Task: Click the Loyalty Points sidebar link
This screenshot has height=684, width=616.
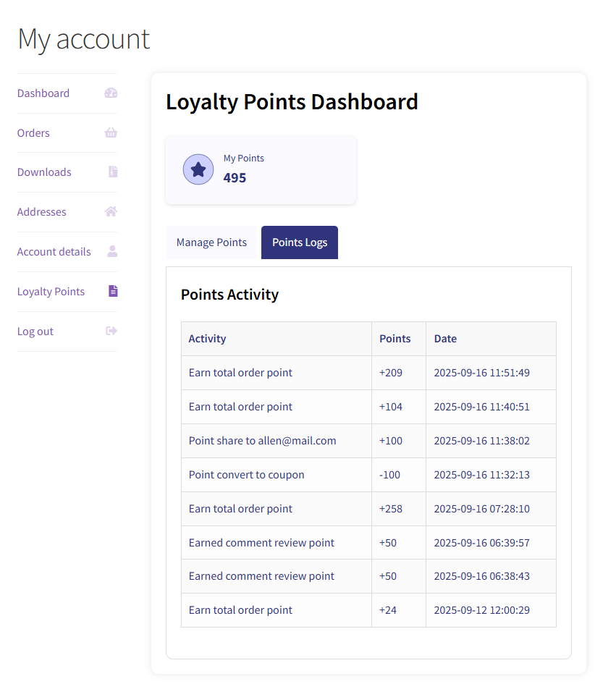Action: (x=51, y=292)
